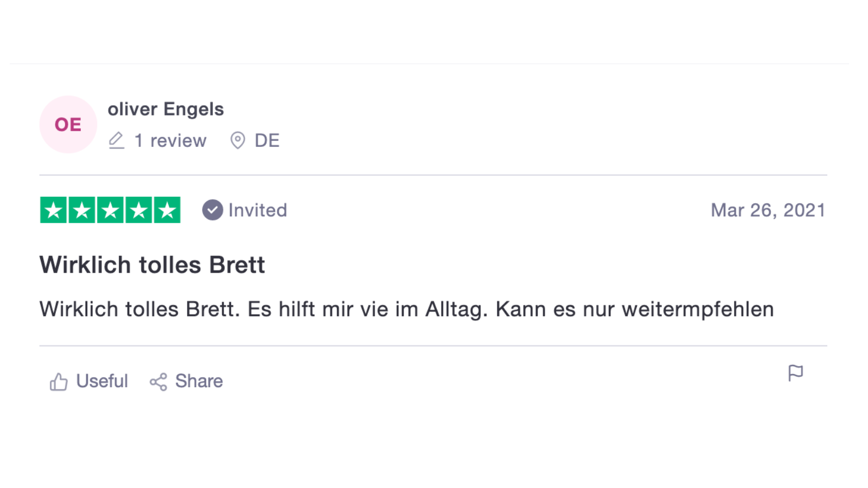Click the Mar 26, 2021 date
The image size is (868, 488).
point(768,210)
